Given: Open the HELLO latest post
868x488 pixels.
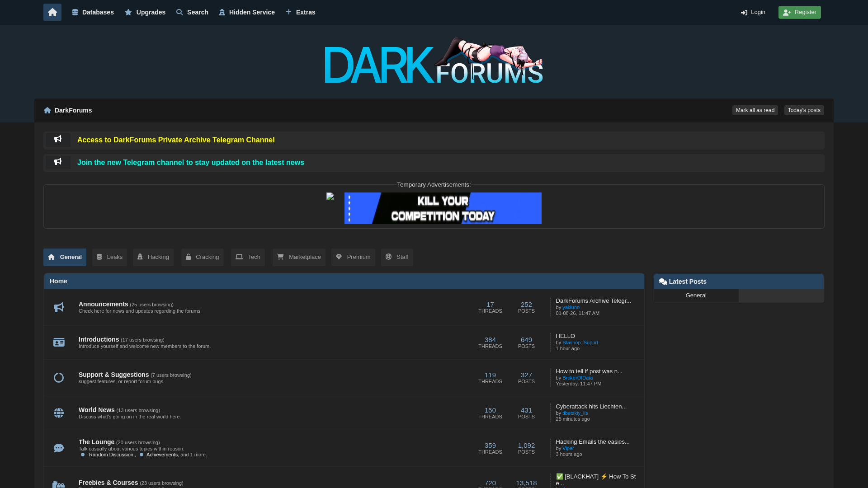Looking at the screenshot, I should [565, 336].
